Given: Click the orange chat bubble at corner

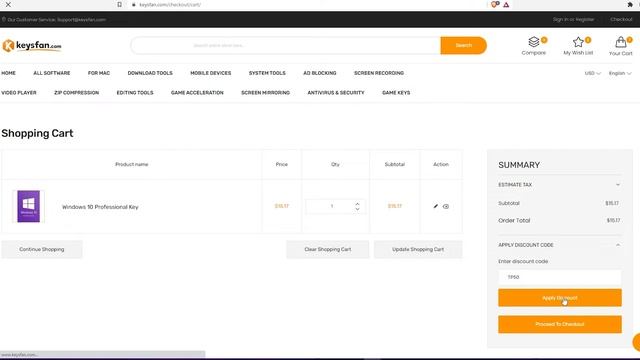Looking at the screenshot, I should click(x=636, y=342).
